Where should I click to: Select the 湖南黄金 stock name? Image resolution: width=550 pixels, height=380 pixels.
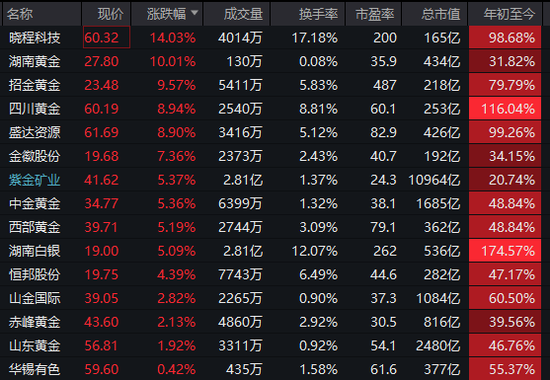[x=34, y=61]
